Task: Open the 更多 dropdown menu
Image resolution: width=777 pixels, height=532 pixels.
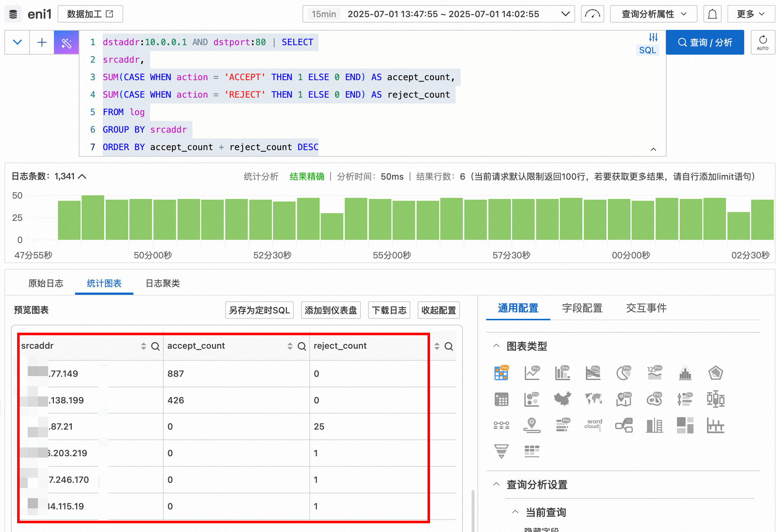Action: coord(751,14)
